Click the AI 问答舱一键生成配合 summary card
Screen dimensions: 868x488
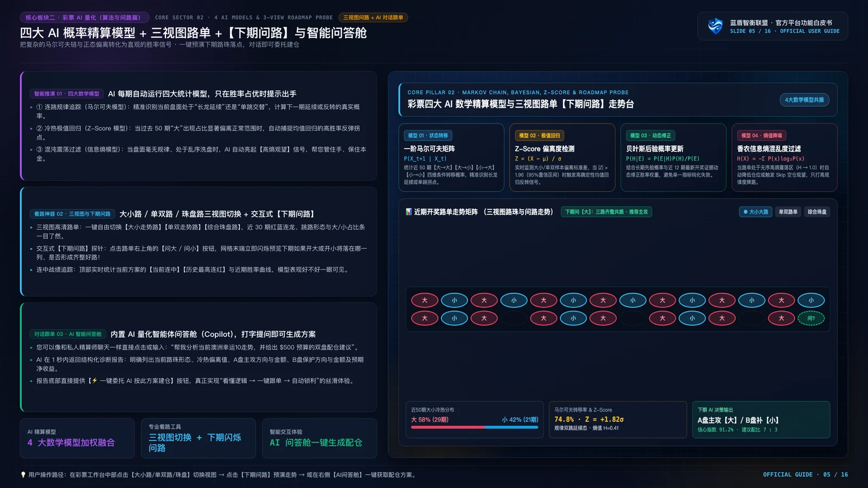click(319, 438)
